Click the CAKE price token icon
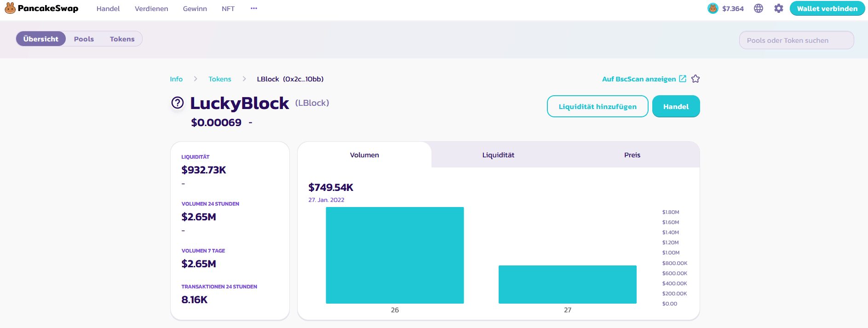The width and height of the screenshot is (868, 328). [x=713, y=8]
